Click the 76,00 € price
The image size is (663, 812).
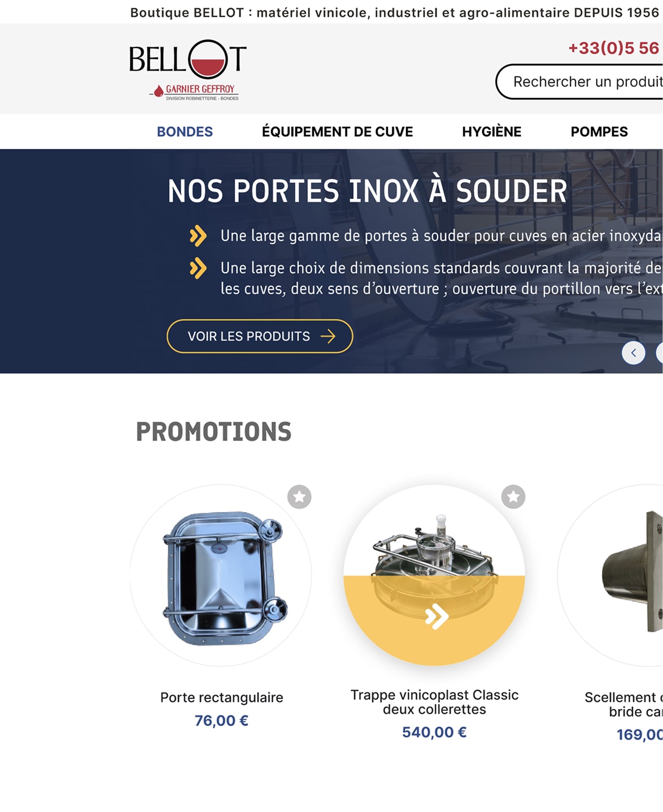221,721
